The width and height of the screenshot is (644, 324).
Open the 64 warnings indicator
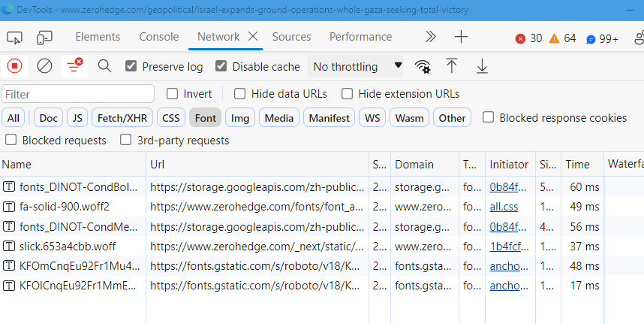tap(562, 38)
